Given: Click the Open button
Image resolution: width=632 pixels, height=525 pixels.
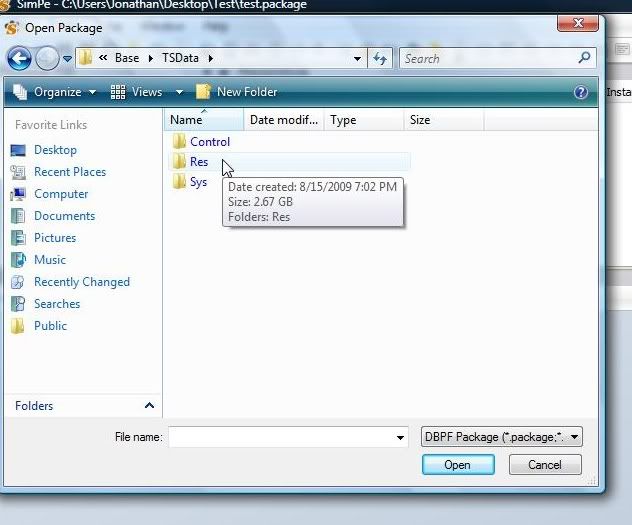Looking at the screenshot, I should coord(457,465).
